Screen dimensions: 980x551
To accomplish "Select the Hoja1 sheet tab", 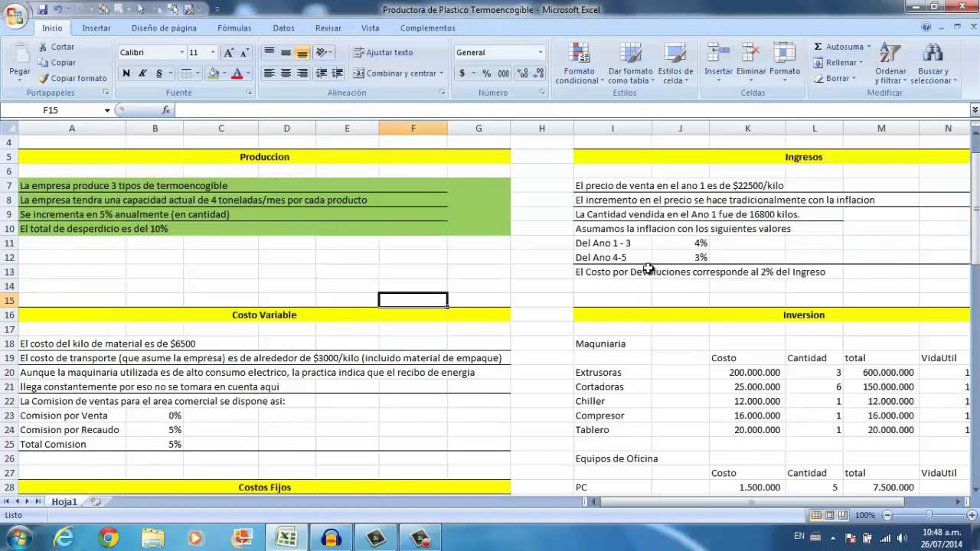I will (x=64, y=502).
